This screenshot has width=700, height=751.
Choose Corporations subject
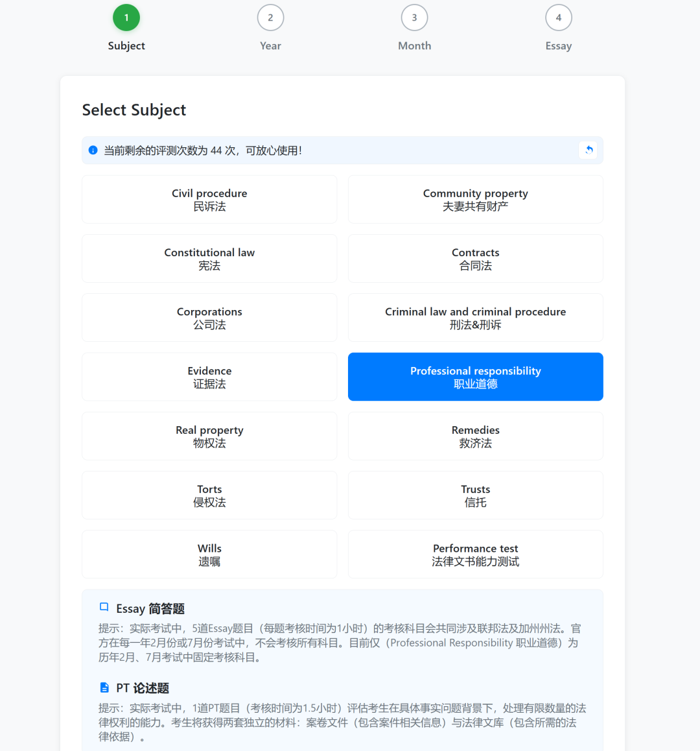(209, 318)
